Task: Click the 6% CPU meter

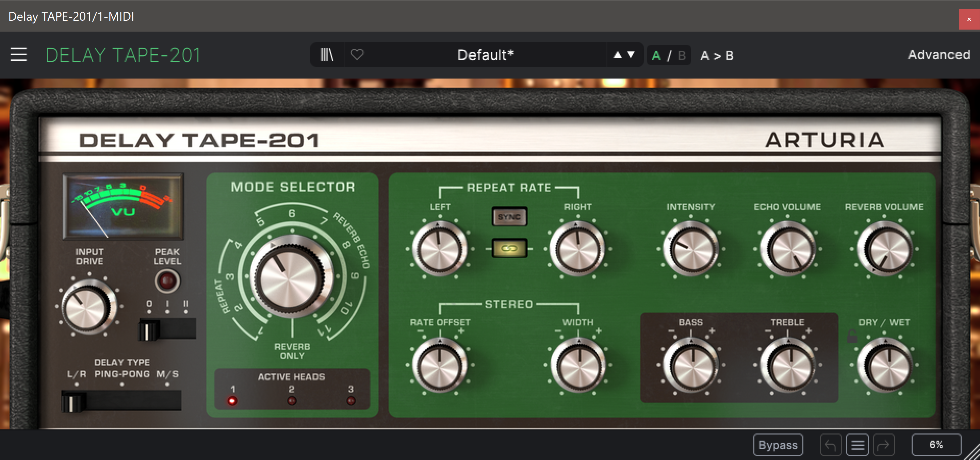Action: click(936, 444)
